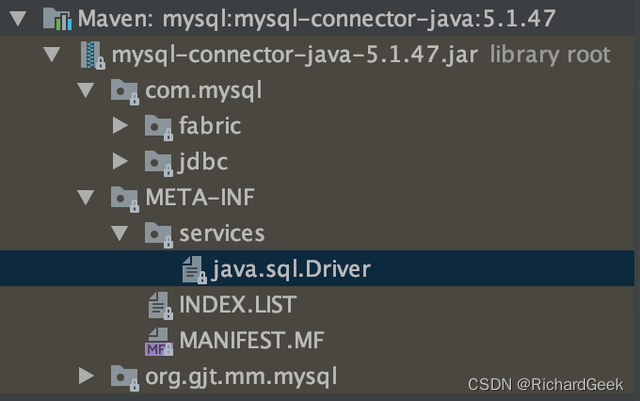640x401 pixels.
Task: Click the com.mysql package folder icon
Action: tap(124, 91)
